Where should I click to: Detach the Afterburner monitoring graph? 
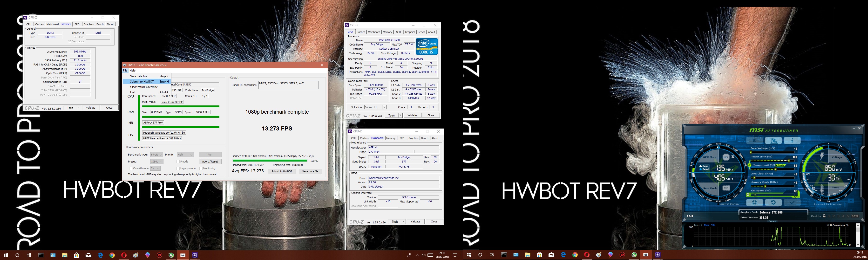pyautogui.click(x=772, y=221)
